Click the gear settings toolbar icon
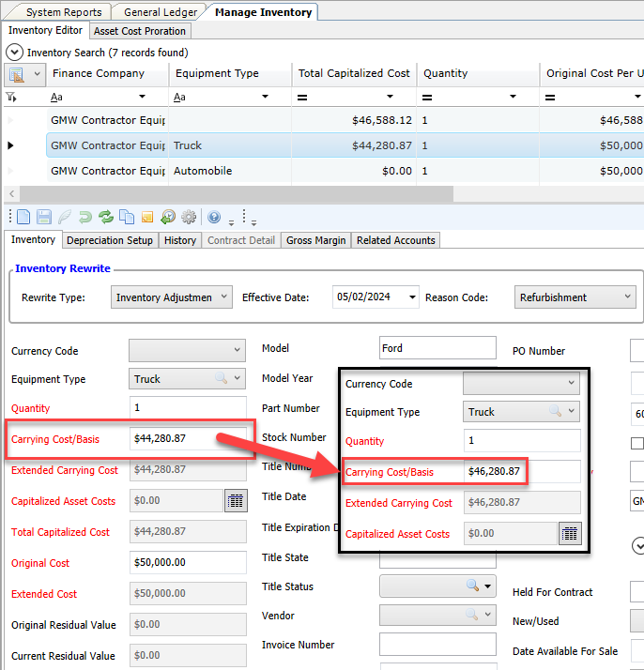The height and width of the screenshot is (670, 644). [x=189, y=217]
